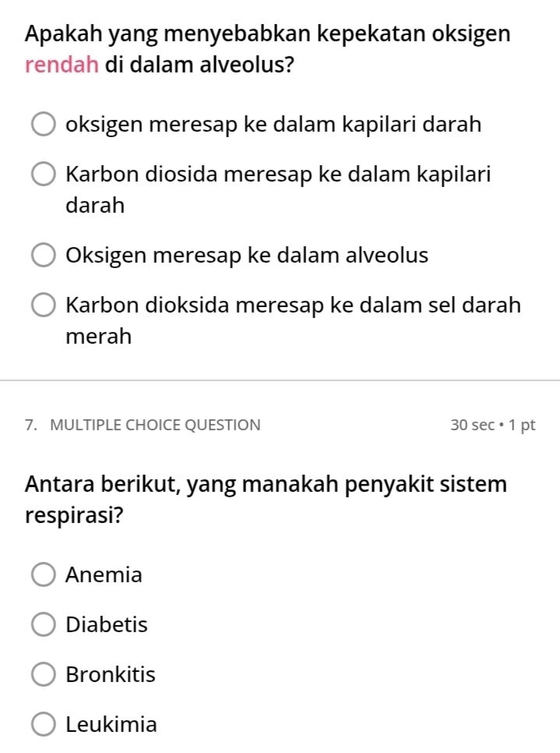
Task: Pick radio button for 'Karbon dioksida meresap' option
Action: tap(44, 305)
